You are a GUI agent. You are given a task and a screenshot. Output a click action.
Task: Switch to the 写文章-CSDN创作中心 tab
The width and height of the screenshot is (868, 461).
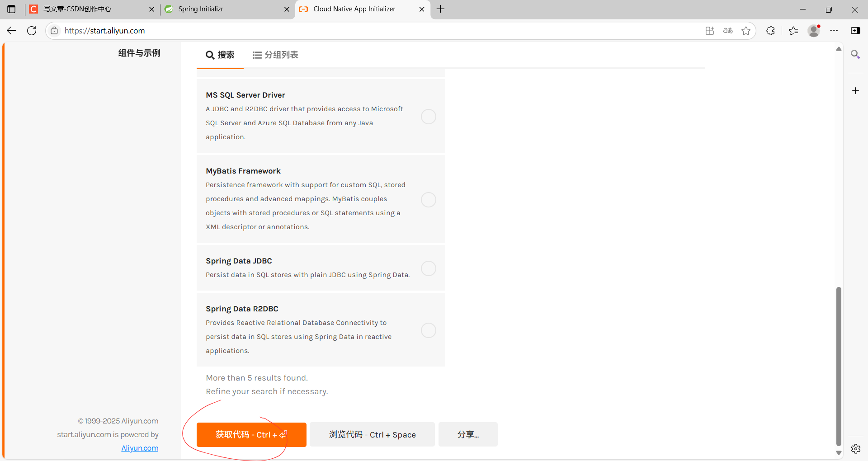pyautogui.click(x=91, y=9)
